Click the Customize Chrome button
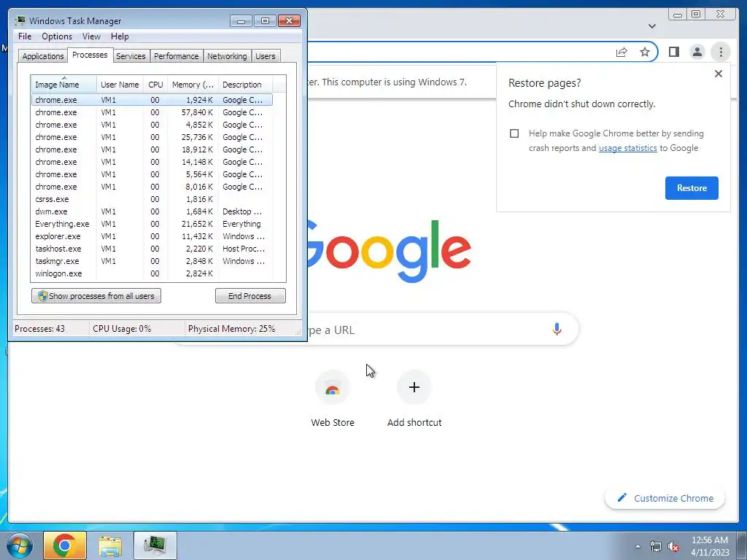747x560 pixels. pos(665,498)
